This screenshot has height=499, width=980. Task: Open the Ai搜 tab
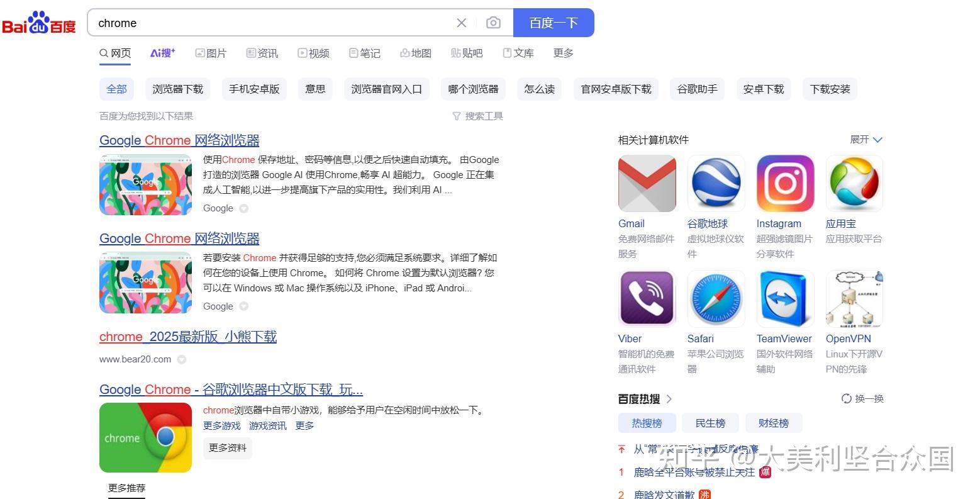[163, 53]
